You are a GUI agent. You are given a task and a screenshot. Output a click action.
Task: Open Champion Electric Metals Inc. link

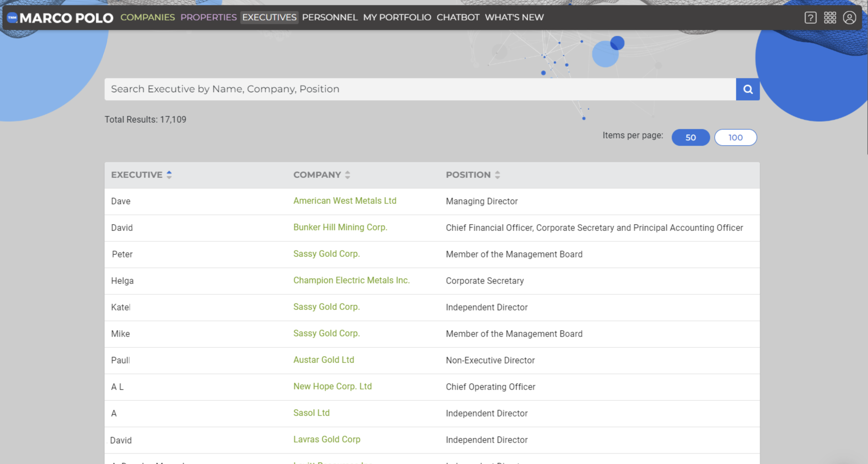[351, 281]
